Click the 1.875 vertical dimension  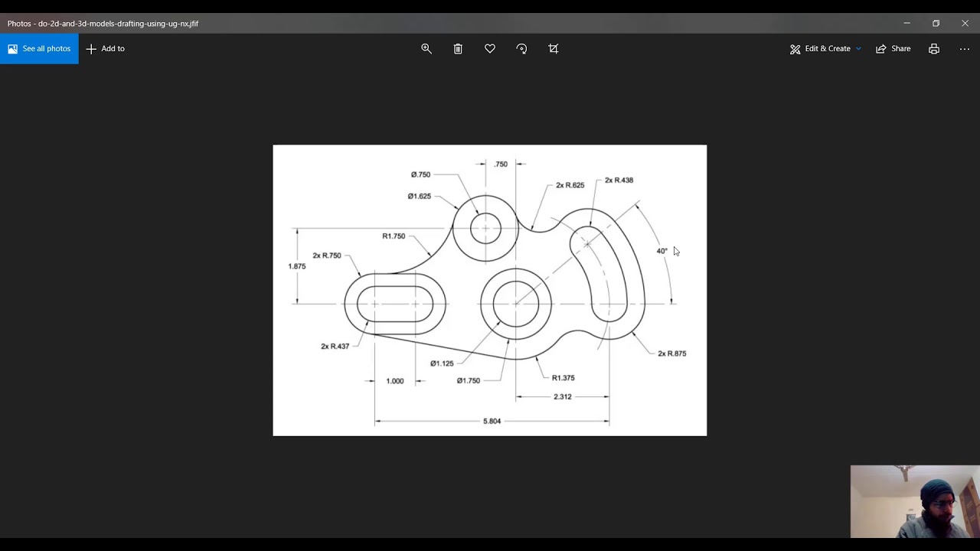(x=297, y=266)
